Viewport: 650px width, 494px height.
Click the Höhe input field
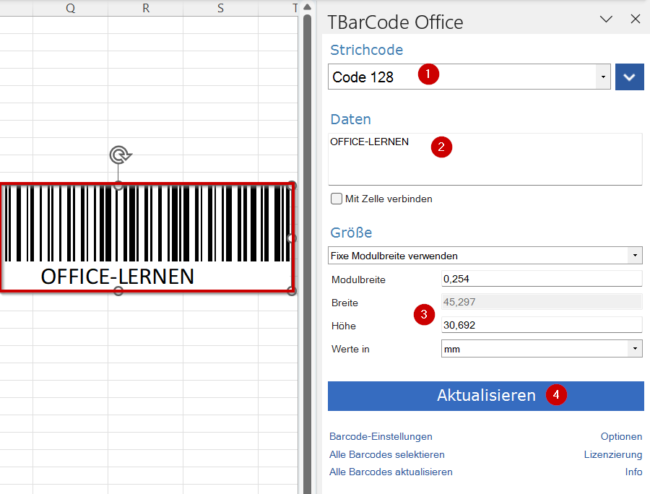tap(541, 325)
